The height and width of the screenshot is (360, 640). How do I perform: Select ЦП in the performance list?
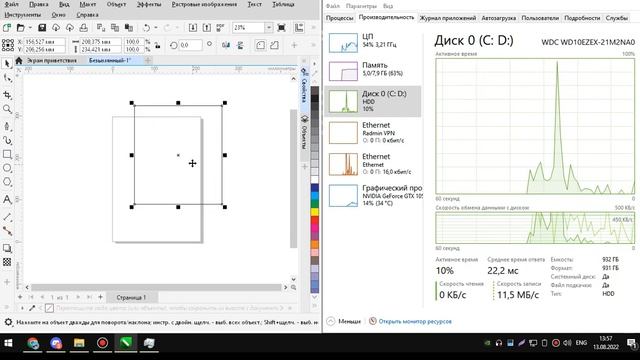(x=373, y=42)
